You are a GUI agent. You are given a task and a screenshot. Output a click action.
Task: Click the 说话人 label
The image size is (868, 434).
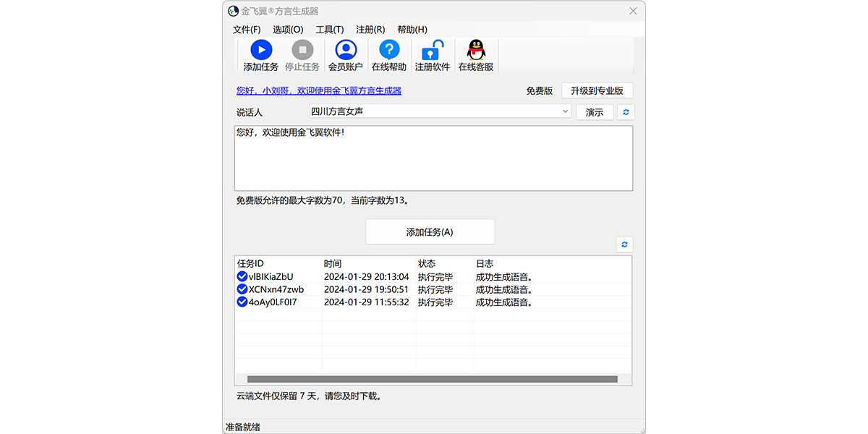pos(250,112)
